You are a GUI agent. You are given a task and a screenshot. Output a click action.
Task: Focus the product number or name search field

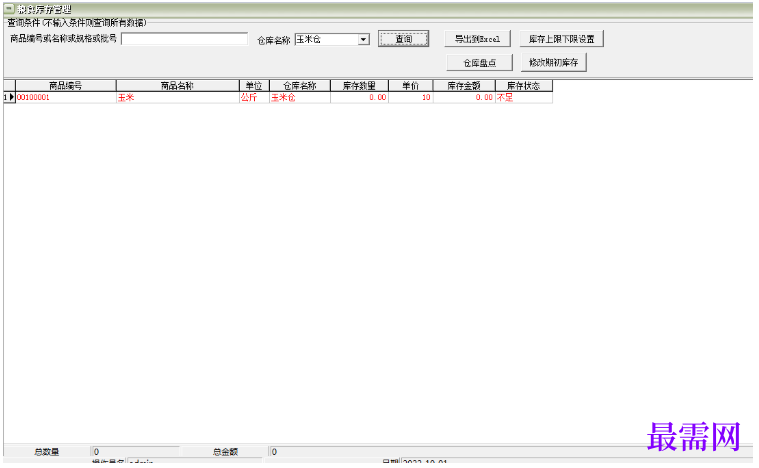click(x=184, y=39)
